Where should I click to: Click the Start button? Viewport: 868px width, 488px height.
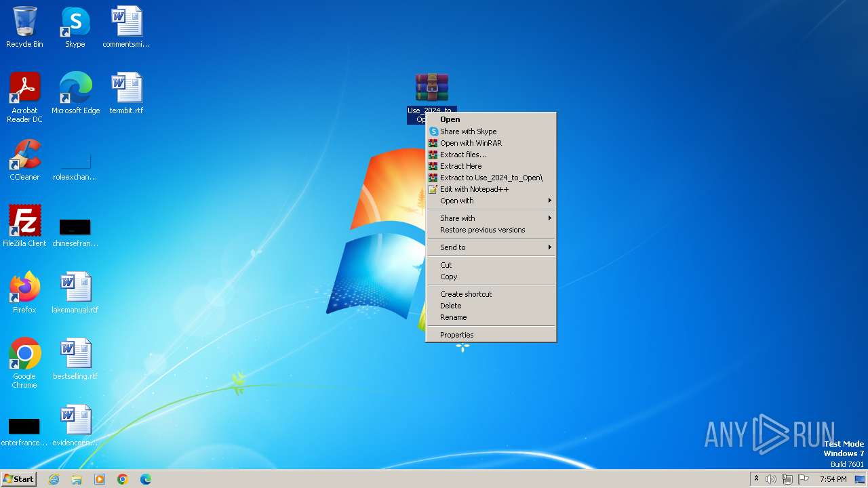click(x=18, y=479)
